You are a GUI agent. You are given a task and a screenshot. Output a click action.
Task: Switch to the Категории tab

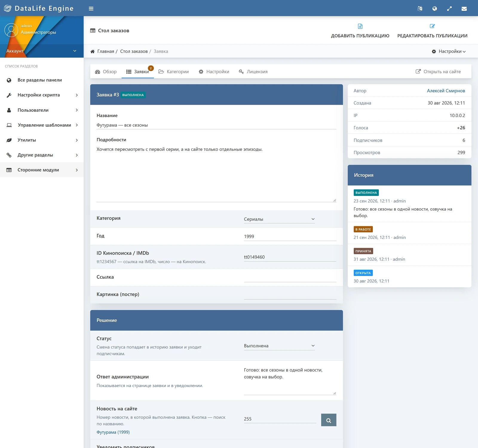(174, 72)
